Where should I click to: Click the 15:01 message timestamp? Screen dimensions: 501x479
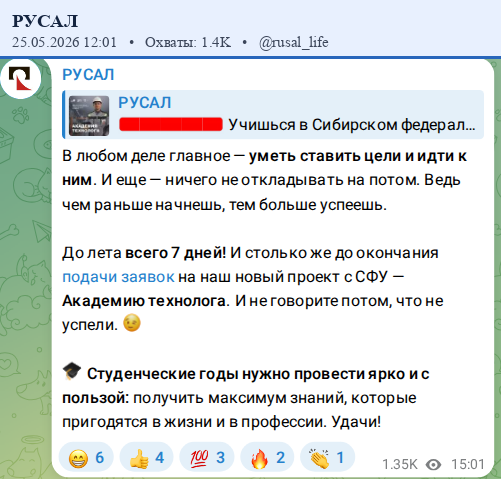tap(468, 464)
